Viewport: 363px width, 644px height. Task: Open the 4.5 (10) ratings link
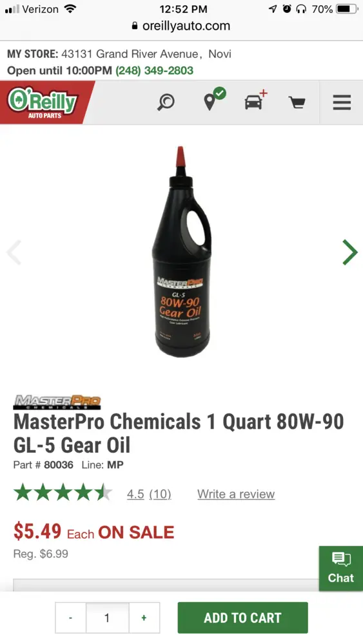(x=149, y=494)
